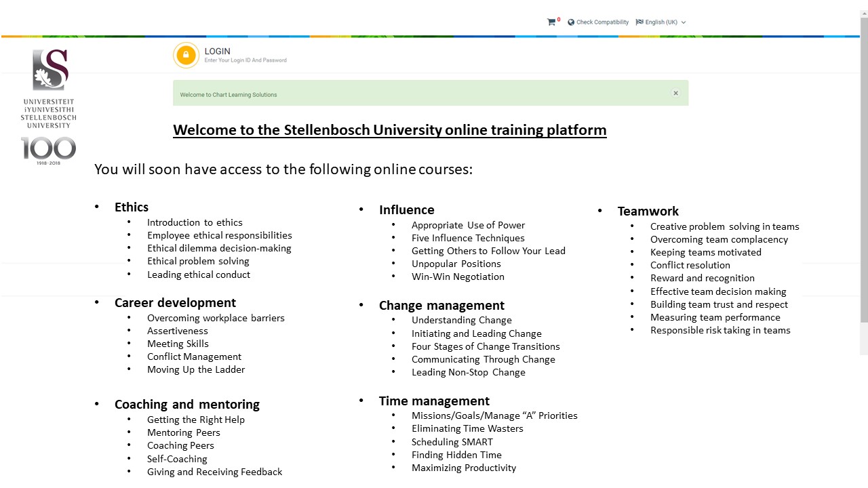Click 'Win-Win Negotiation'
Image resolution: width=868 pixels, height=488 pixels.
tap(458, 277)
